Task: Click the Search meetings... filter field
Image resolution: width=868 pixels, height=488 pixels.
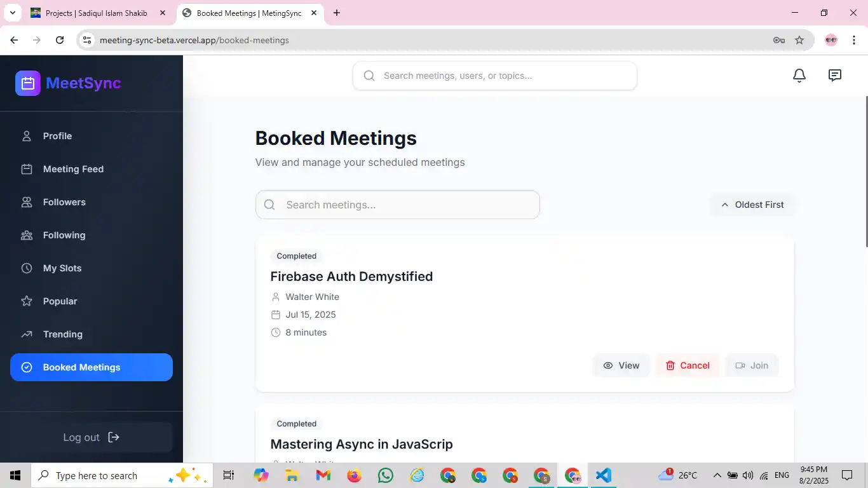Action: pyautogui.click(x=398, y=205)
